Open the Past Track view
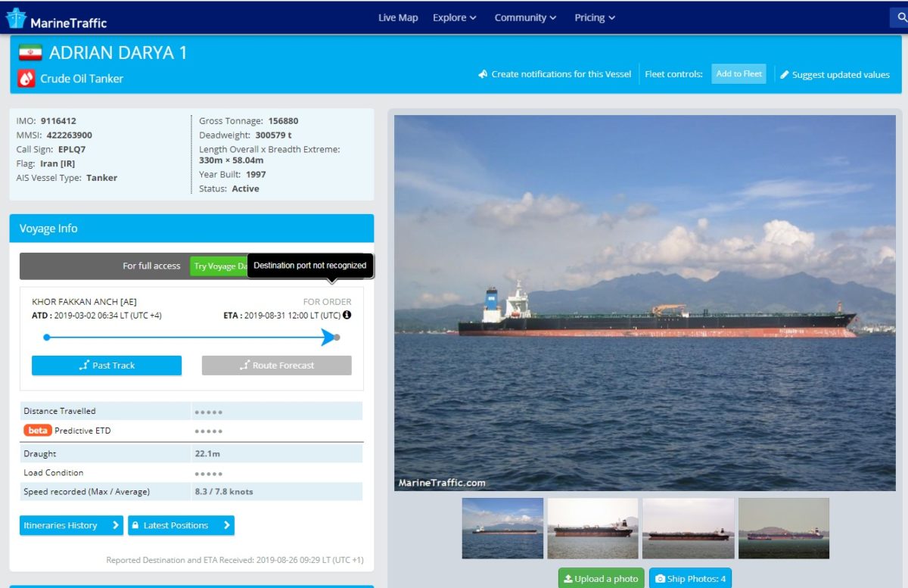Viewport: 908px width, 588px height. (x=107, y=366)
